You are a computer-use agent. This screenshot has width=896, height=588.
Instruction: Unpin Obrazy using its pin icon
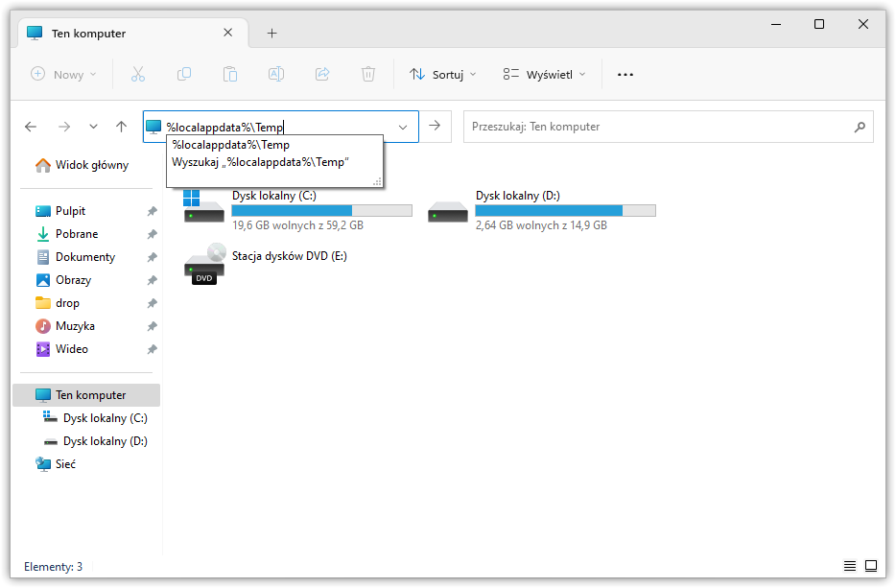coord(152,281)
